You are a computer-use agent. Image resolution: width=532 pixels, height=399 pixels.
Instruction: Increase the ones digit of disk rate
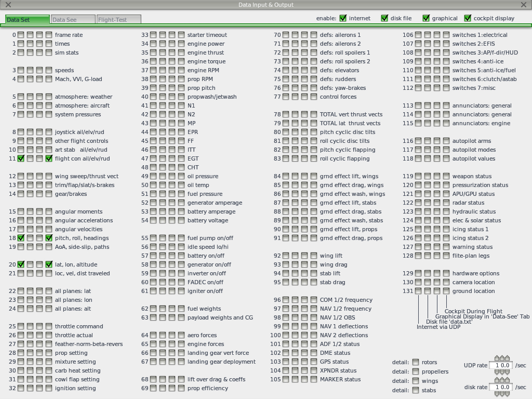pos(502,380)
